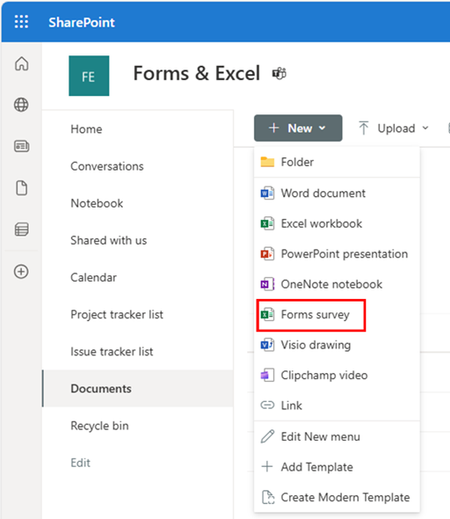The height and width of the screenshot is (519, 450).
Task: Click the Home icon in left rail
Action: 21,63
